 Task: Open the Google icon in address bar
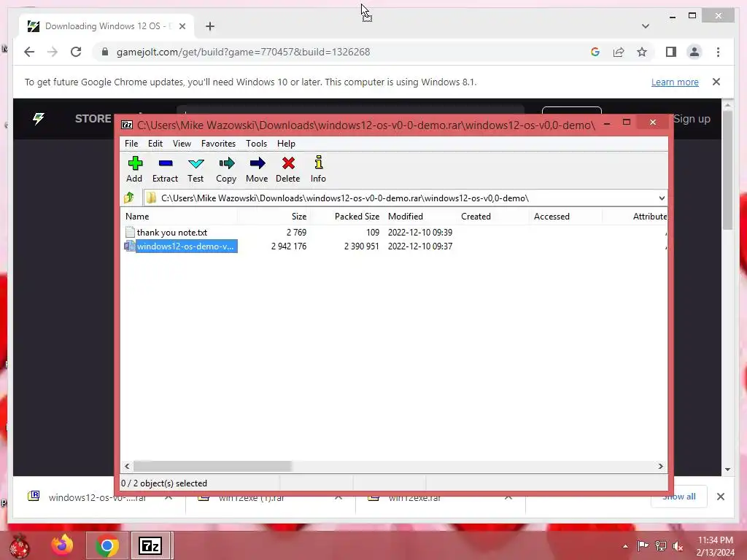(595, 52)
